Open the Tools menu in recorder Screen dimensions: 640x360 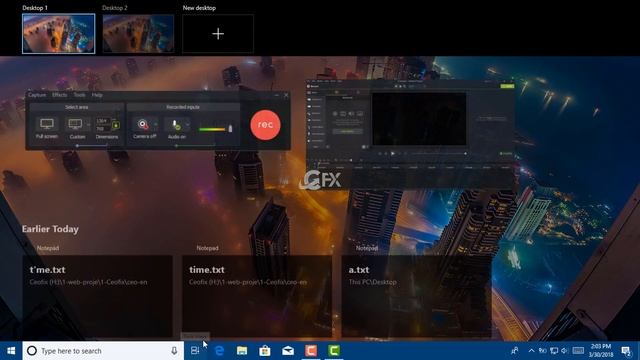(79, 95)
